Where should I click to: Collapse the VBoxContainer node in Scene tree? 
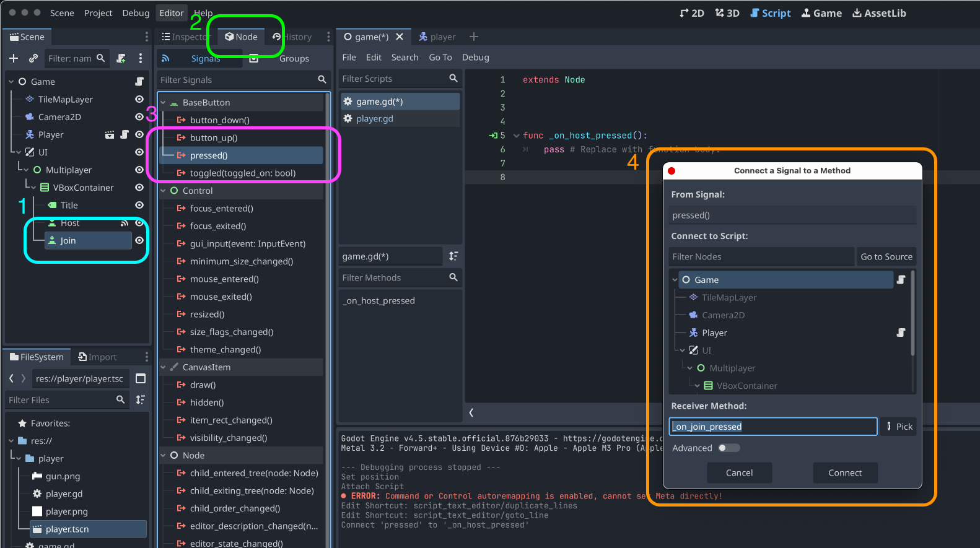(34, 188)
